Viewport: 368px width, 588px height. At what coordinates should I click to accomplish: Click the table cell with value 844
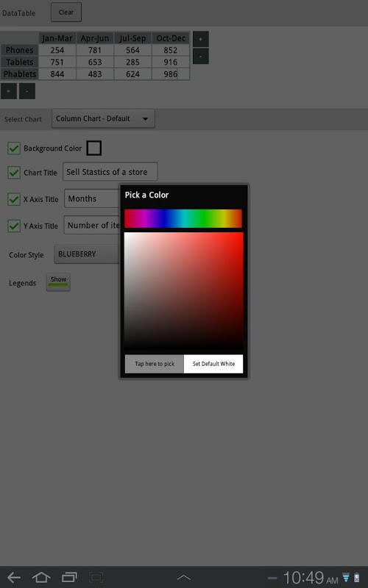point(57,74)
